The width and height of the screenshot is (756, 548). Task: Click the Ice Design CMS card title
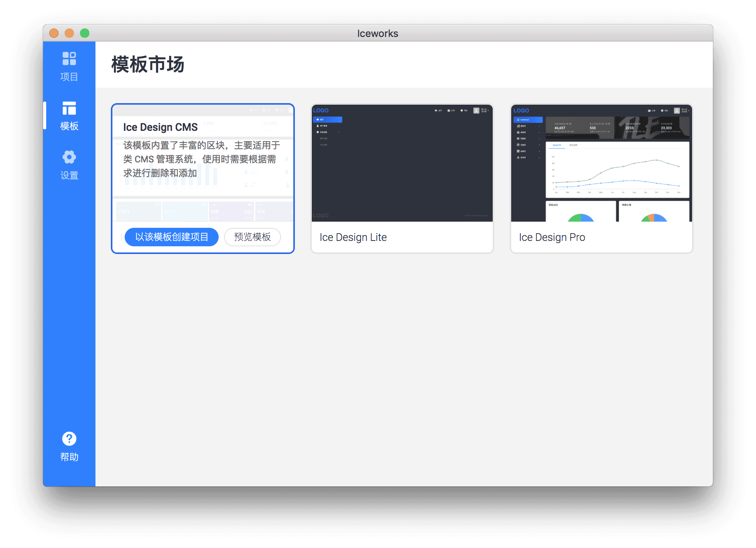pos(160,127)
